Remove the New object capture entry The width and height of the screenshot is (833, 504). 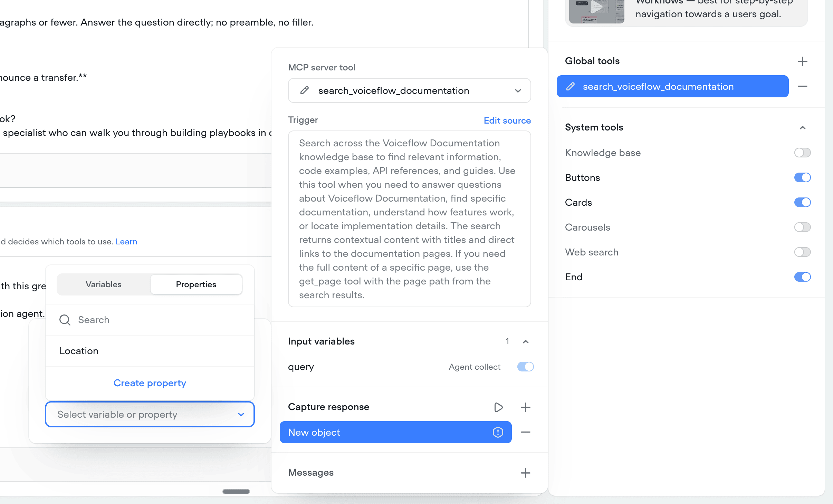tap(525, 432)
